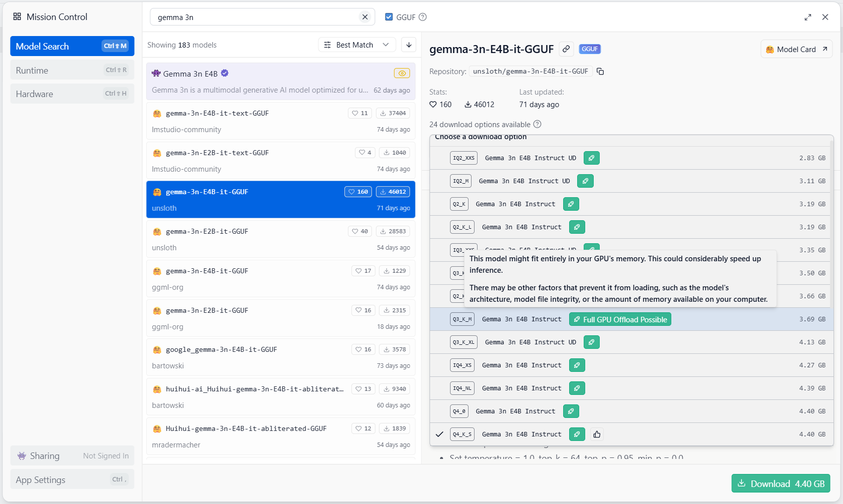The image size is (843, 504).
Task: Click the thumbs-up recommended icon on Q4_K_S
Action: pos(597,434)
